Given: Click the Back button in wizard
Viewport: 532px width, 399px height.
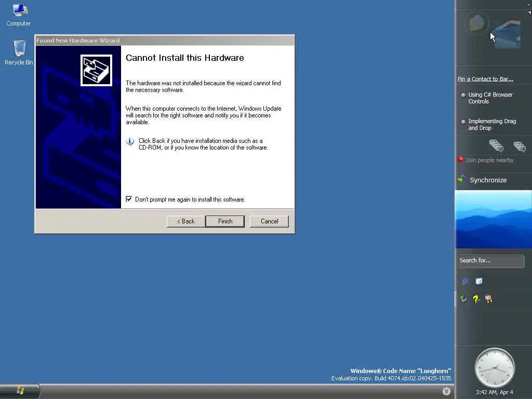Looking at the screenshot, I should [186, 221].
